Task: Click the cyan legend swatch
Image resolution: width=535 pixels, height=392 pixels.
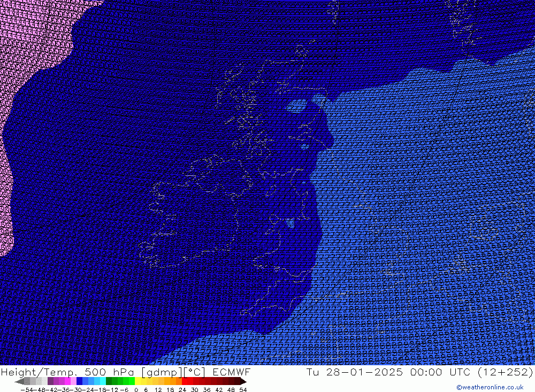Action: pos(103,381)
